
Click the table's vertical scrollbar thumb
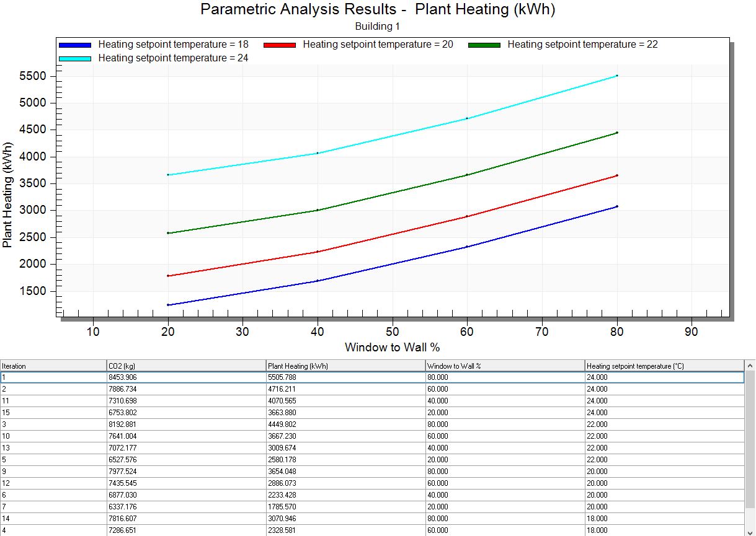pyautogui.click(x=750, y=446)
